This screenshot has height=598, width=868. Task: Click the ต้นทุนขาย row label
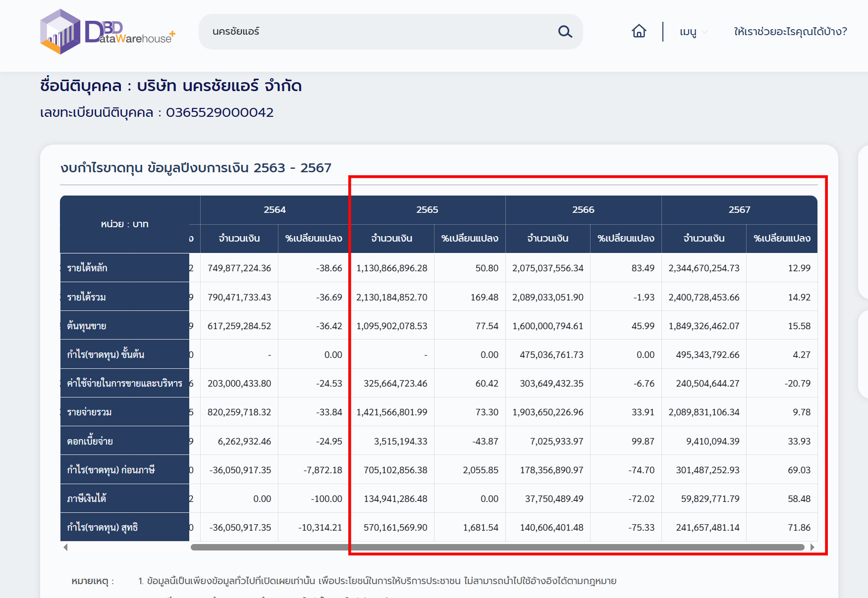pos(87,326)
